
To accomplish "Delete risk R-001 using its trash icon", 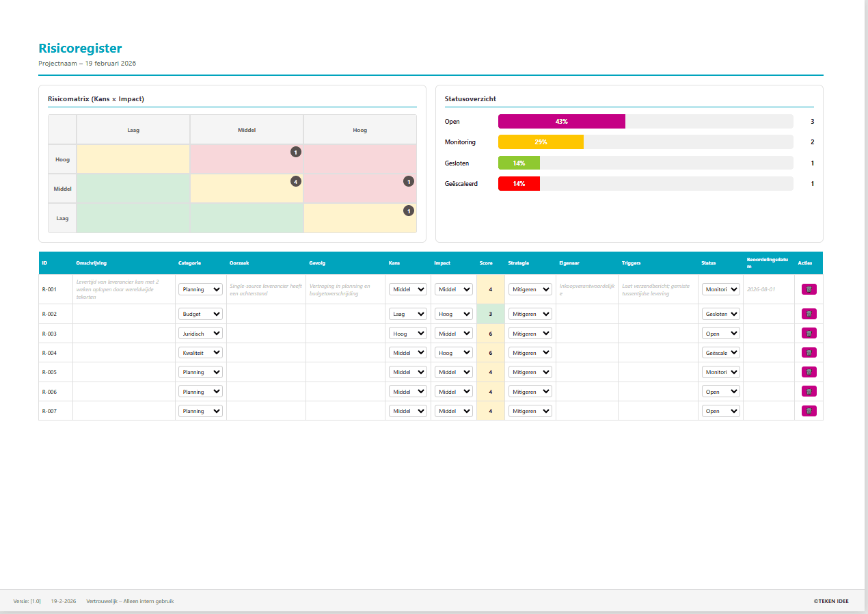I will point(809,289).
